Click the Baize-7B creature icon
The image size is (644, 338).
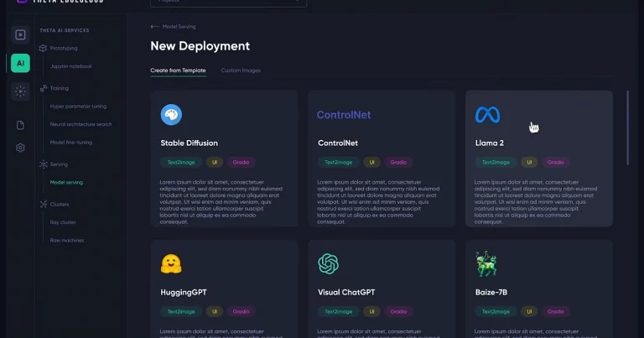pos(486,263)
